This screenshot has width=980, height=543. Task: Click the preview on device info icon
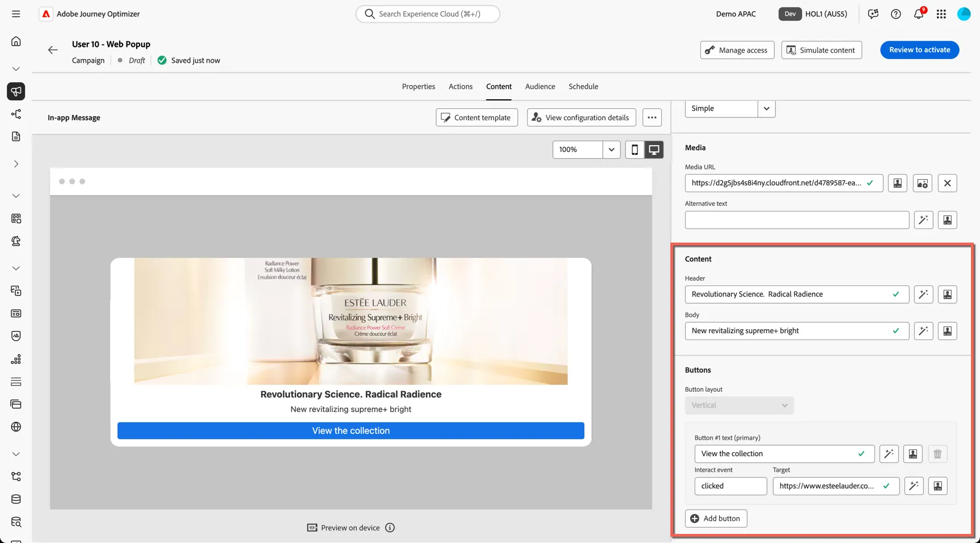tap(390, 528)
